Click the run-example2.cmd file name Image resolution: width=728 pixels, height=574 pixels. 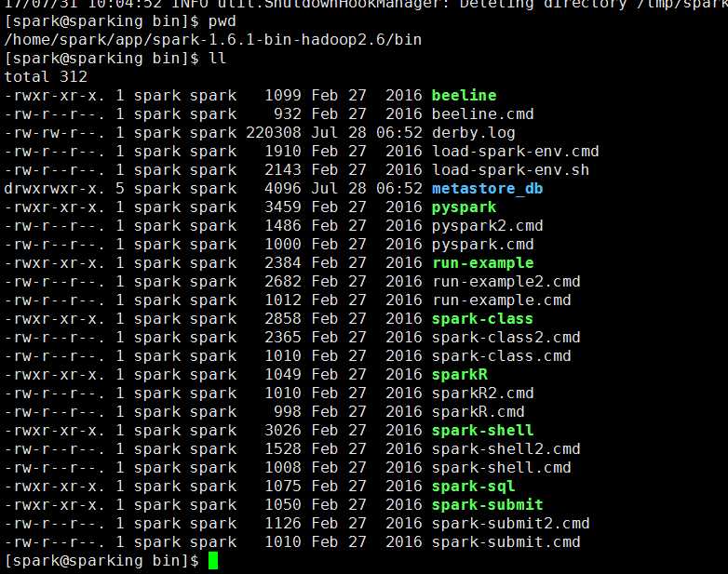tap(506, 282)
